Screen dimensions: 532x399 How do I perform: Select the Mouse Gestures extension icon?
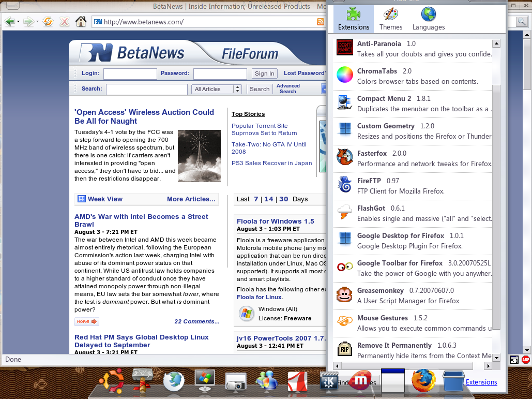pos(345,321)
